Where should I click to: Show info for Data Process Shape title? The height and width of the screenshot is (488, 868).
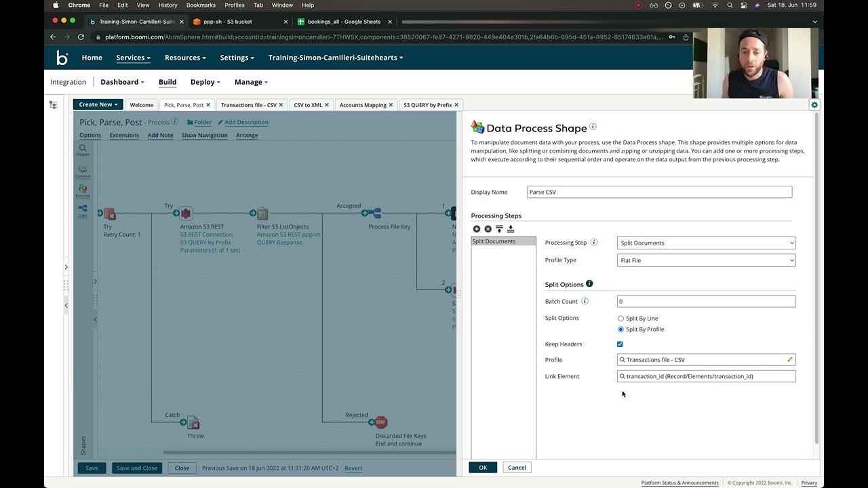(x=593, y=126)
